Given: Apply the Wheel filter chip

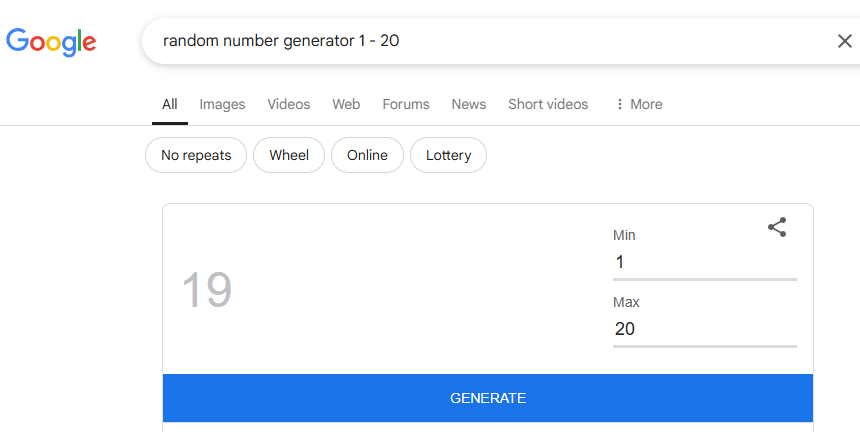Looking at the screenshot, I should pyautogui.click(x=289, y=155).
